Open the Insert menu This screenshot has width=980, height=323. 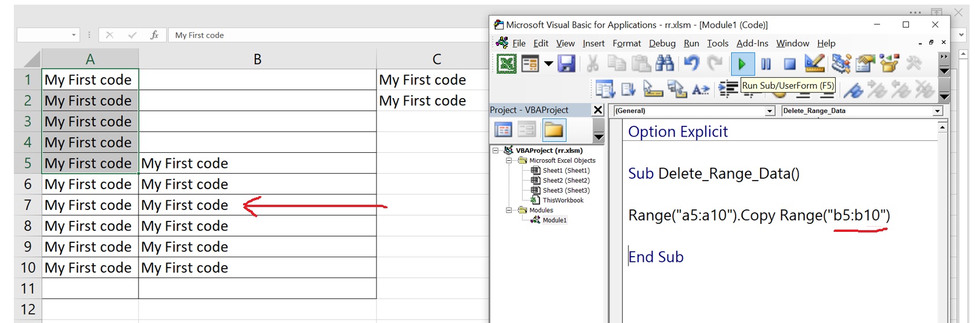[x=594, y=43]
